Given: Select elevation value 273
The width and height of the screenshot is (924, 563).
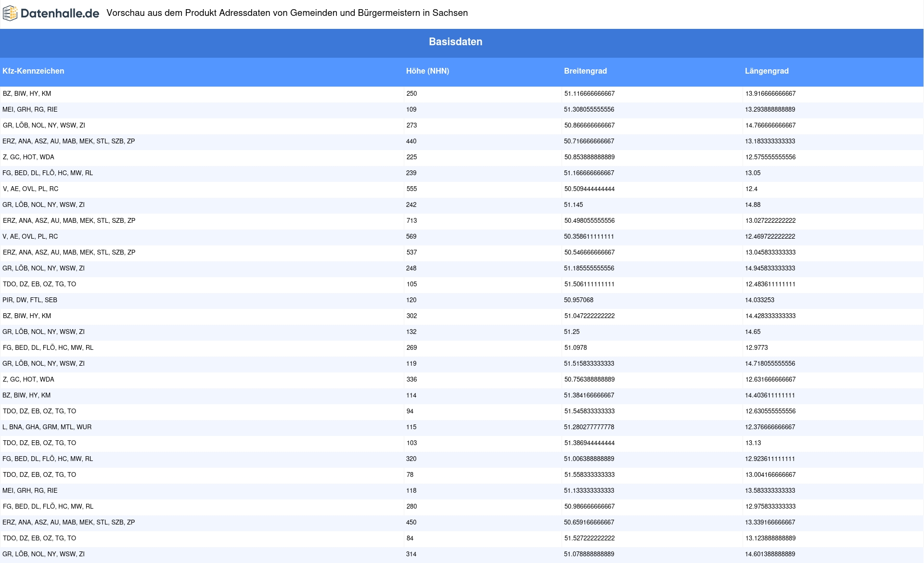Looking at the screenshot, I should pos(411,126).
